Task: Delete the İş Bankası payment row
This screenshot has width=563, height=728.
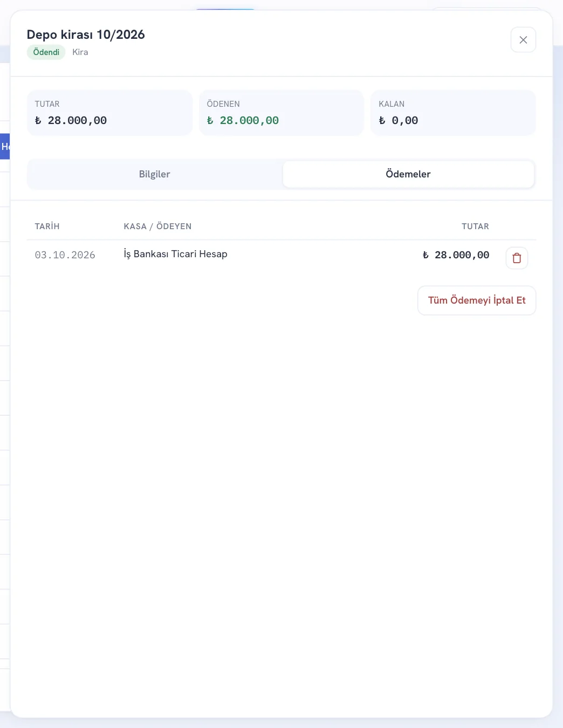Action: [x=517, y=258]
